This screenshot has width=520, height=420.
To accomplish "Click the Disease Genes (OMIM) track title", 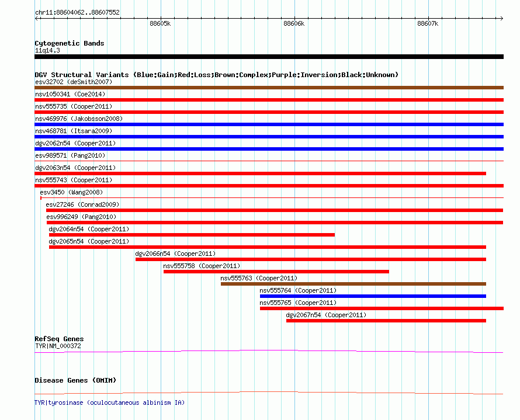I will [x=75, y=380].
